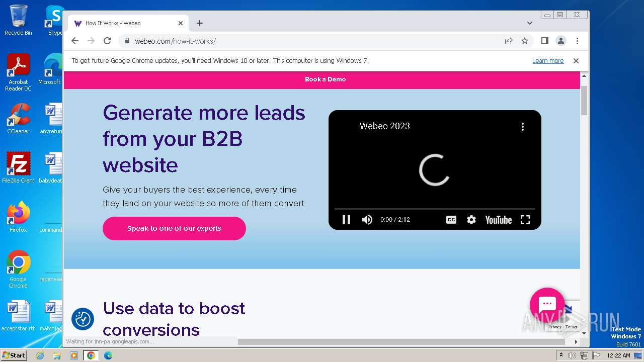Open a new browser tab
Viewport: 644px width, 362px height.
[x=200, y=23]
